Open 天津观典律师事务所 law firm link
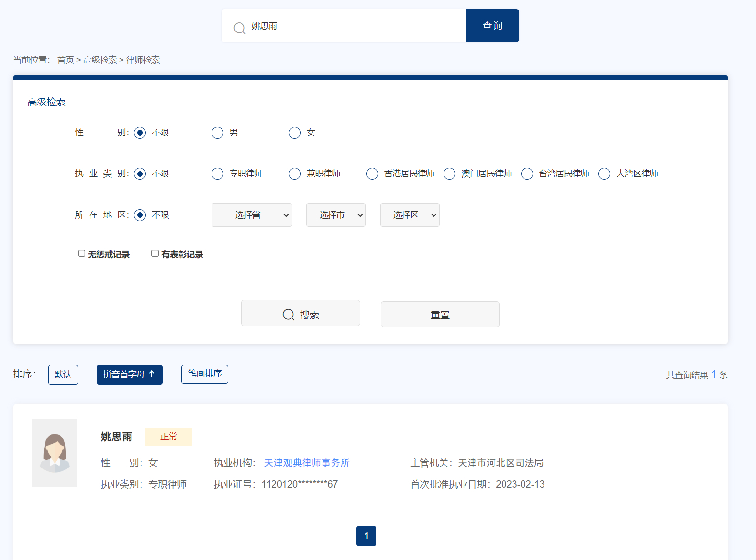Screen dimensions: 756x560 pos(307,463)
